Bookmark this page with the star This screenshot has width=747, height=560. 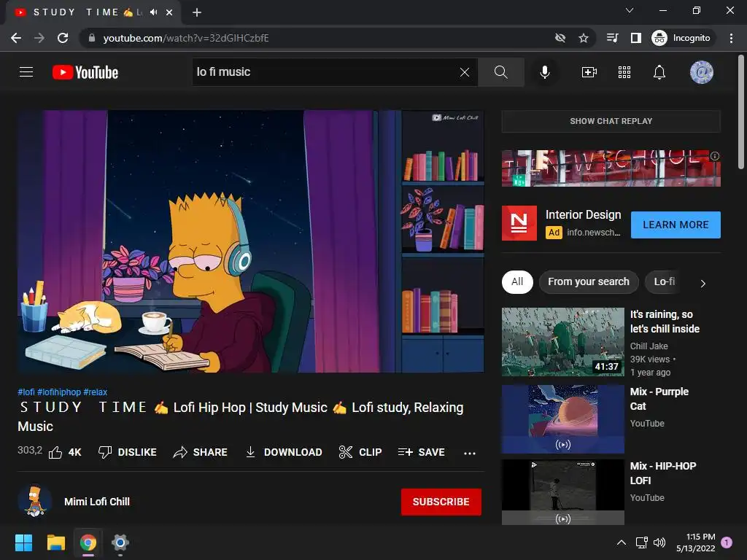[x=583, y=38]
